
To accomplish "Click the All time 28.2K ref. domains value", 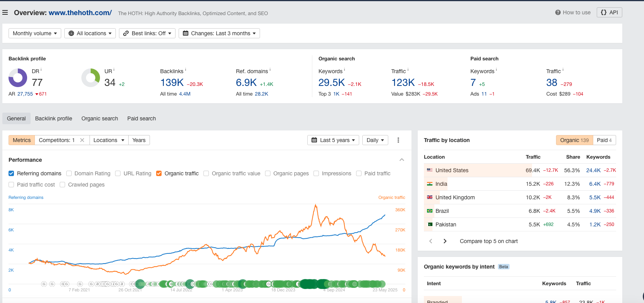I will (x=262, y=94).
